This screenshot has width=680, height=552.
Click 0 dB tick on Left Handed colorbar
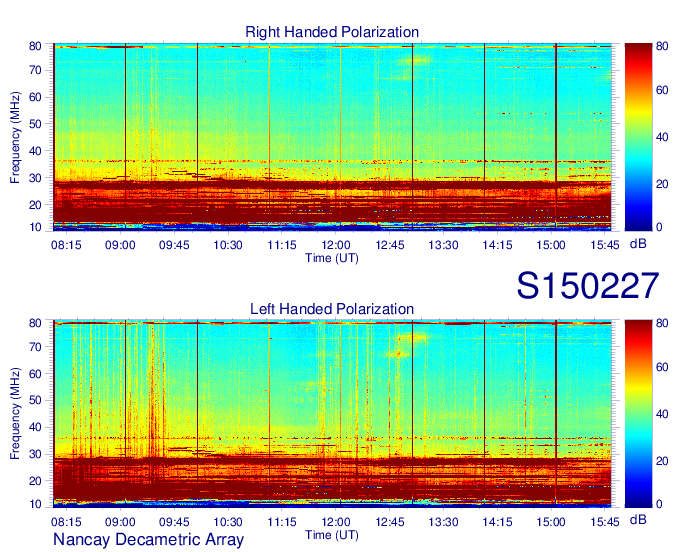(x=659, y=504)
